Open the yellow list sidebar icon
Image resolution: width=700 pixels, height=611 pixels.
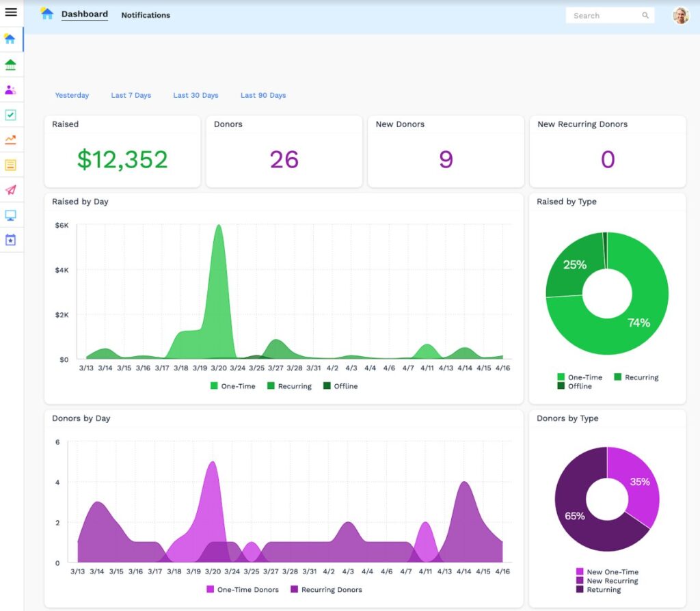10,165
